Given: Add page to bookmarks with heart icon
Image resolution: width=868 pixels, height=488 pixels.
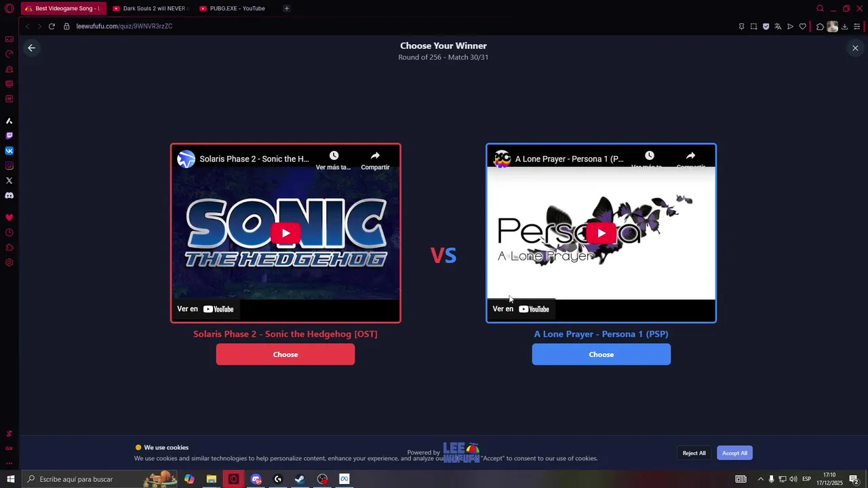Looking at the screenshot, I should [802, 26].
